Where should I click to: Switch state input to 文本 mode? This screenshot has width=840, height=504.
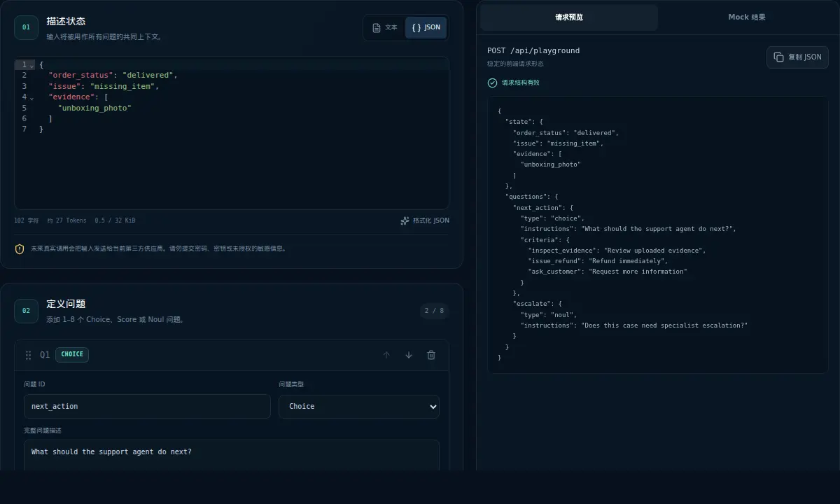(x=385, y=28)
